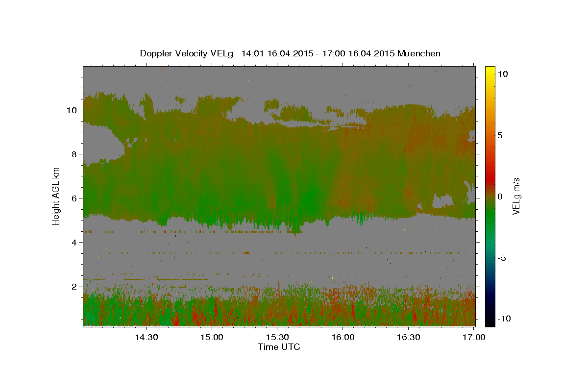This screenshot has height=392, width=588.
Task: Click the 15:30 time tick label
Action: click(x=277, y=338)
